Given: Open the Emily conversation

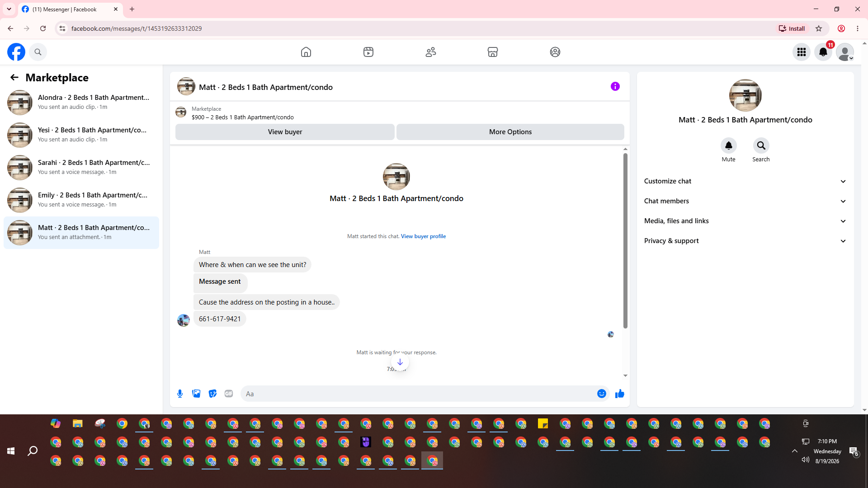Looking at the screenshot, I should [x=81, y=200].
